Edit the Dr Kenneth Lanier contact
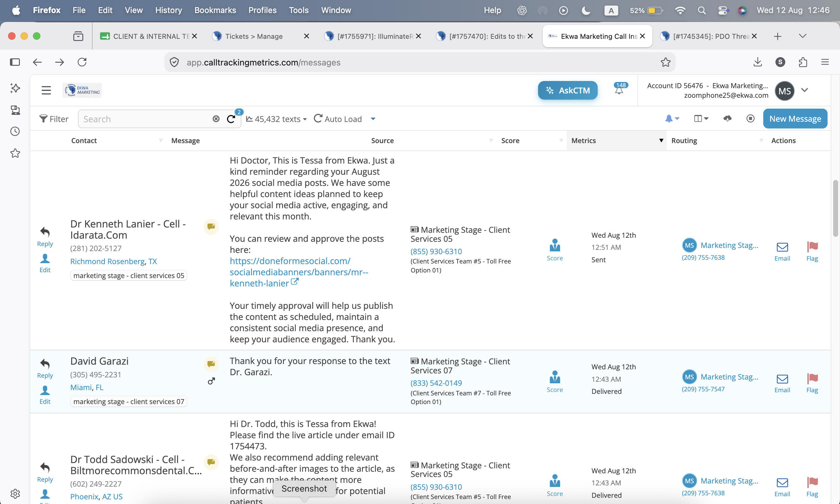 pyautogui.click(x=45, y=263)
